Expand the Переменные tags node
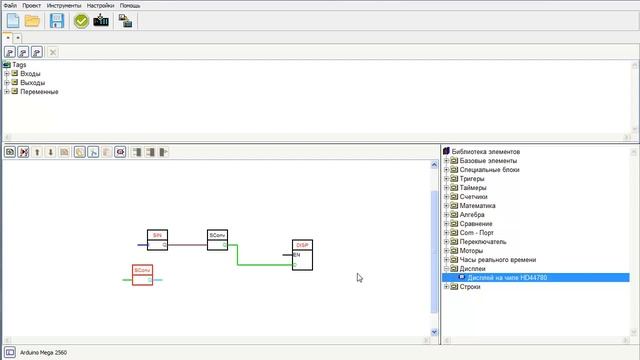 [7, 91]
